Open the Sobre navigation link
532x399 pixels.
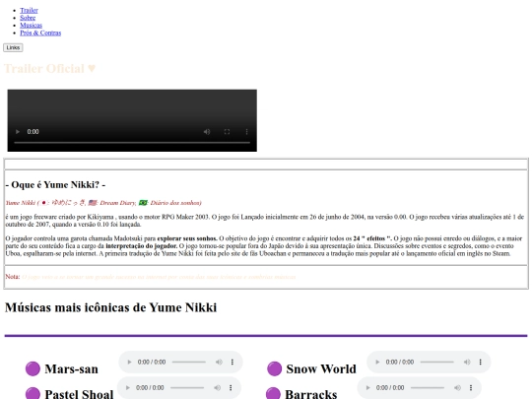point(28,18)
